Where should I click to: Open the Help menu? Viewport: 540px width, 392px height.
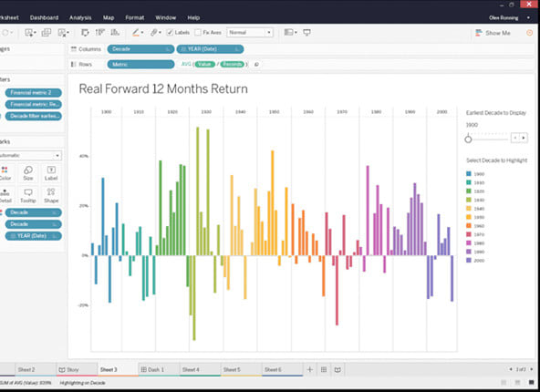coord(193,17)
